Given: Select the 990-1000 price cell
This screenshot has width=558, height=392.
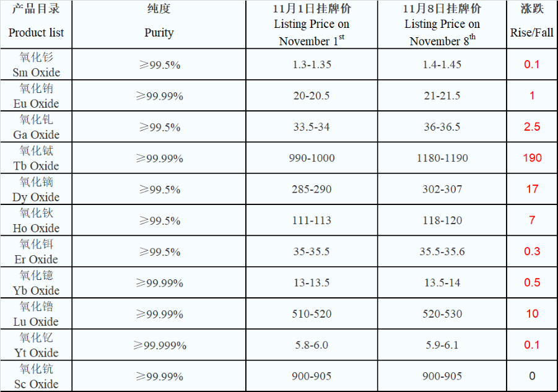Looking at the screenshot, I should coord(312,158).
